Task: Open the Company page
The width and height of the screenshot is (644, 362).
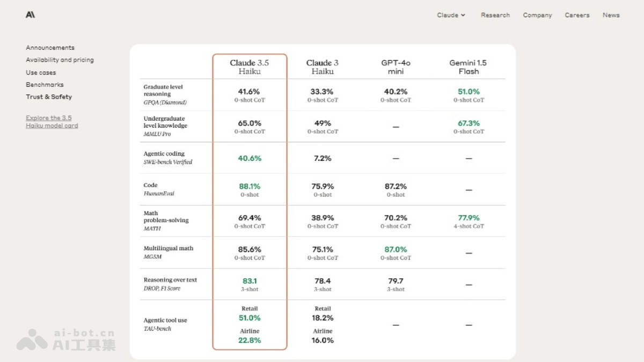Action: click(x=537, y=15)
